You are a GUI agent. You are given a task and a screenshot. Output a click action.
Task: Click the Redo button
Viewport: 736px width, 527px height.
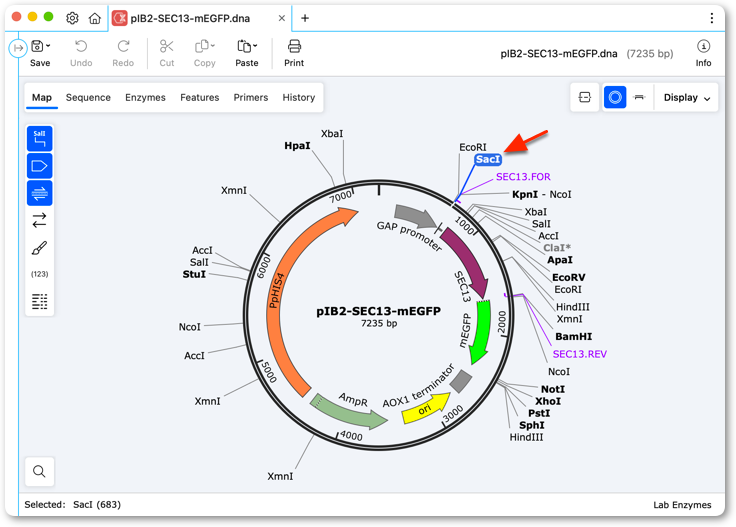point(123,53)
